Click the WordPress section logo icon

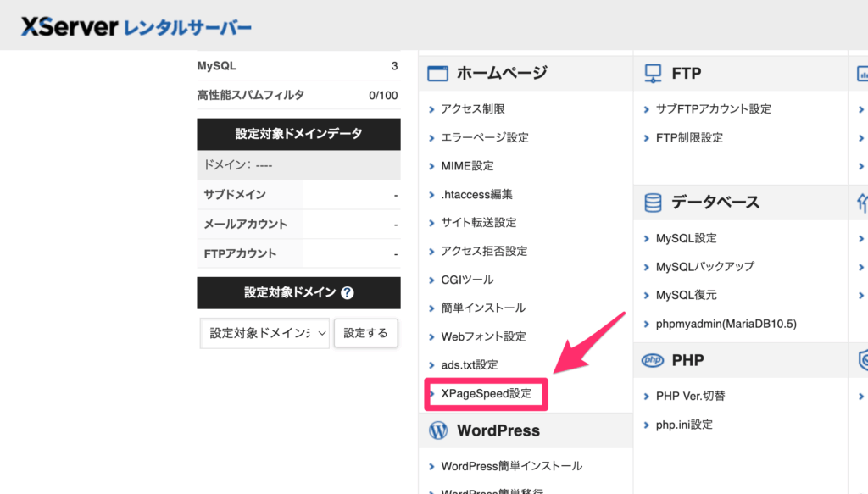coord(438,430)
